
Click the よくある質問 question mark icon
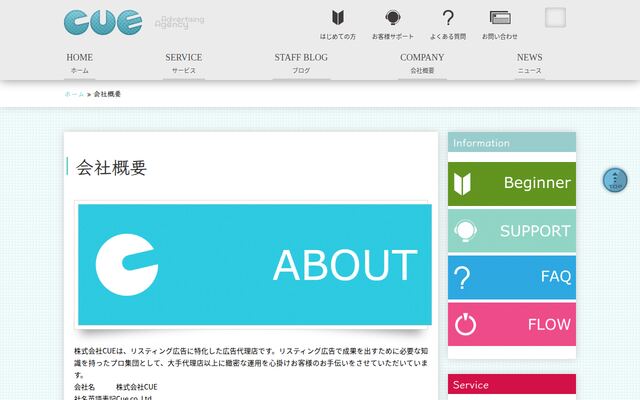pos(448,18)
